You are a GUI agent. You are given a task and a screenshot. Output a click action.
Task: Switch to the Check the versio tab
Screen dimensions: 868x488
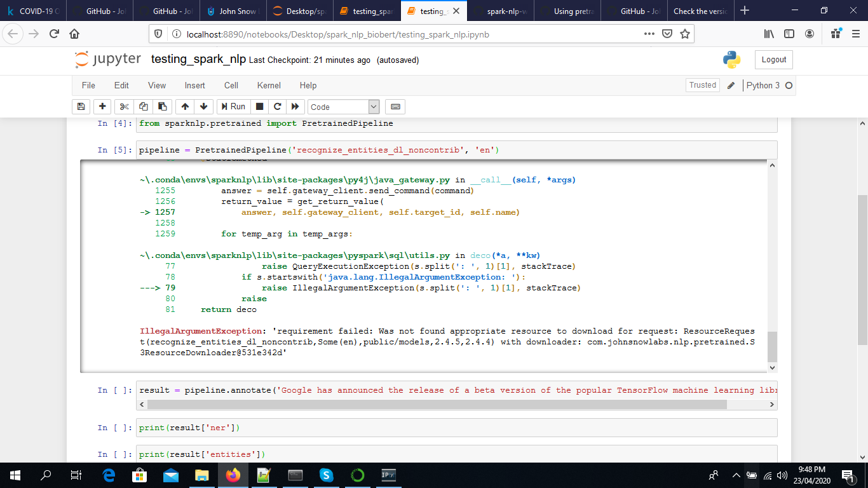(700, 11)
